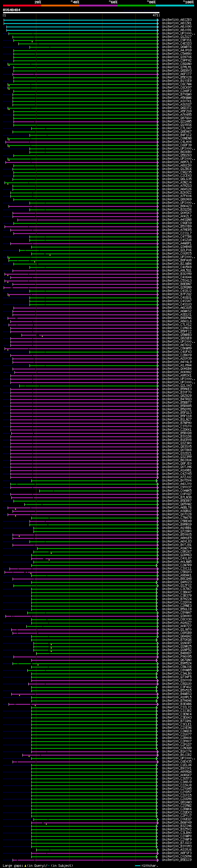Click label UniRef100_B0JIR2
197x868 pixels.
(x=177, y=754)
